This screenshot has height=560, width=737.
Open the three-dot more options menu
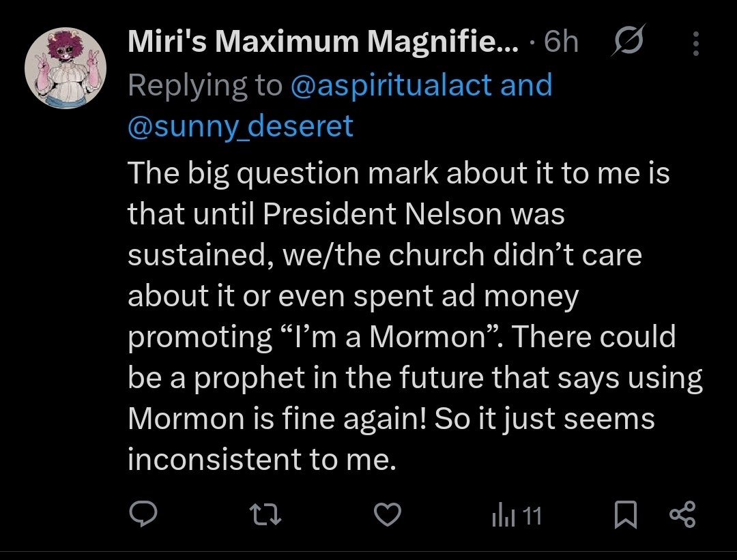tap(695, 44)
